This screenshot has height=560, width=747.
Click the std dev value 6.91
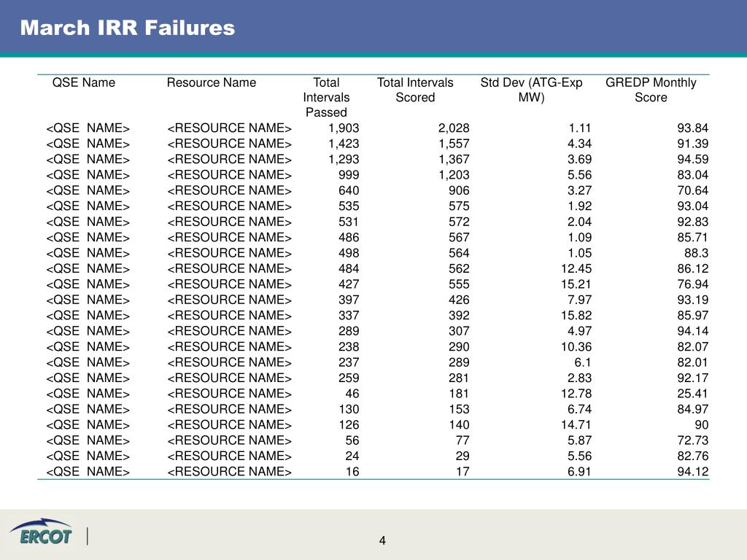tap(579, 472)
